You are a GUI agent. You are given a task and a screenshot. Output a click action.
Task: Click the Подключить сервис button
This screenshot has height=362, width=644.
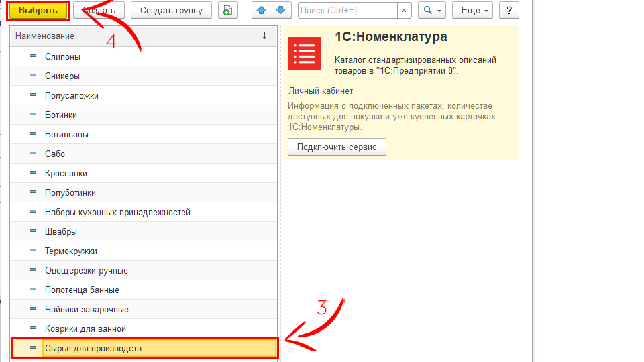coord(337,147)
